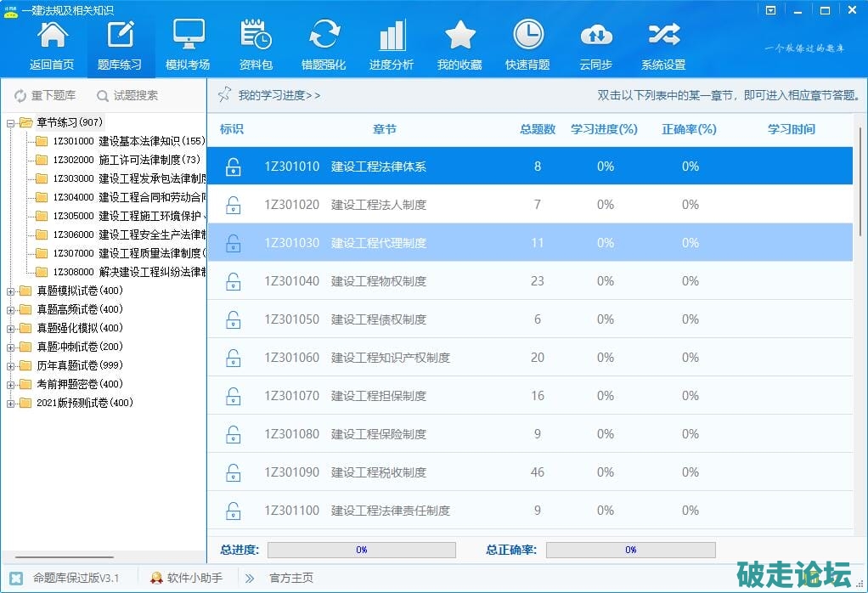Expand the 历年真题试卷(999) node
The image size is (868, 593).
[11, 365]
